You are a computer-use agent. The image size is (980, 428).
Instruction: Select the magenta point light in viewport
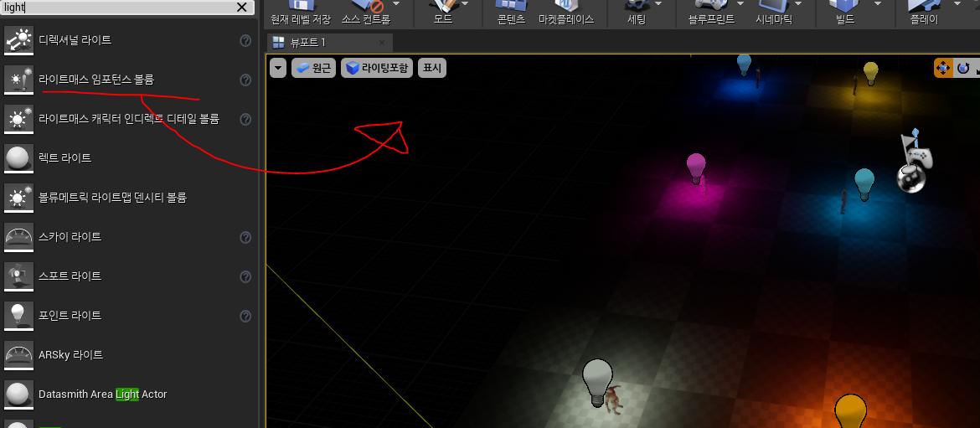pyautogui.click(x=695, y=168)
